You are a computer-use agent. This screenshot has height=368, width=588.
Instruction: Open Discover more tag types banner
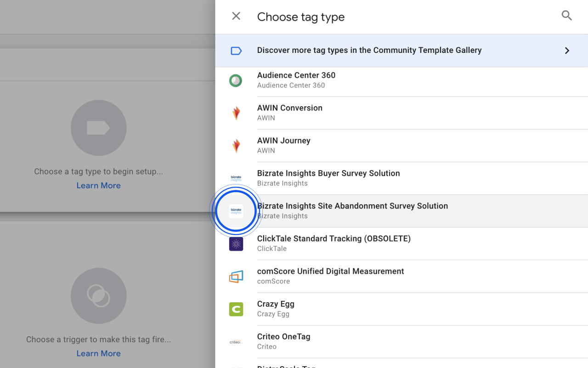(369, 51)
